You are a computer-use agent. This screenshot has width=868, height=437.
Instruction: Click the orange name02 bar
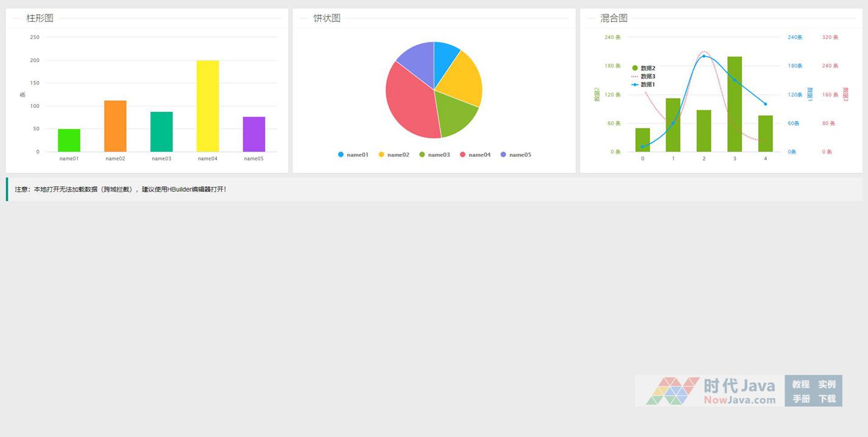(115, 127)
